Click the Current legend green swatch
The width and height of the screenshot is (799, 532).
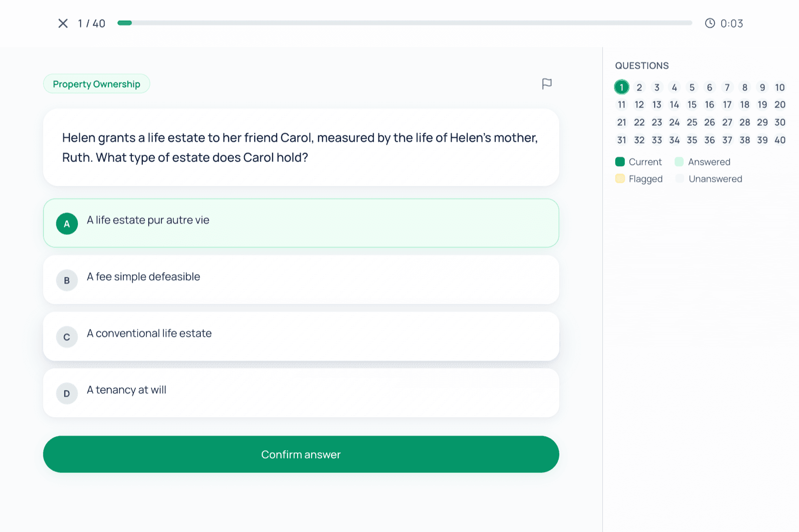coord(620,162)
